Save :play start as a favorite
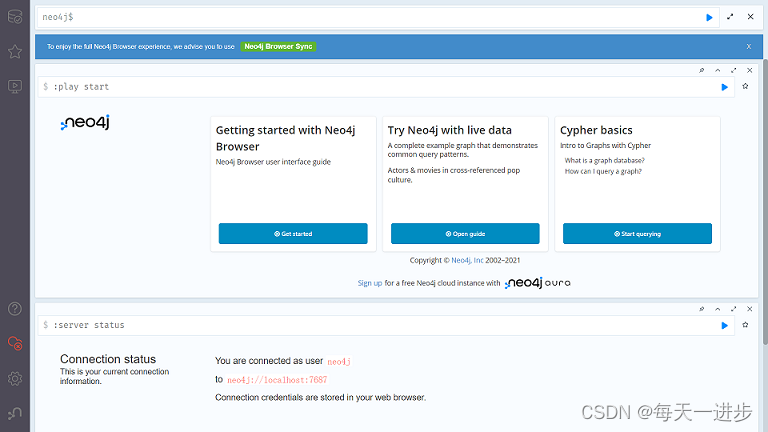The height and width of the screenshot is (432, 768). coord(745,86)
